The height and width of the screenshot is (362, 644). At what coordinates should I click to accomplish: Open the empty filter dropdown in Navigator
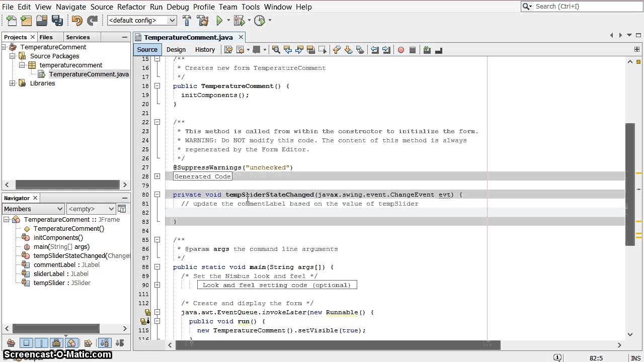click(x=91, y=209)
